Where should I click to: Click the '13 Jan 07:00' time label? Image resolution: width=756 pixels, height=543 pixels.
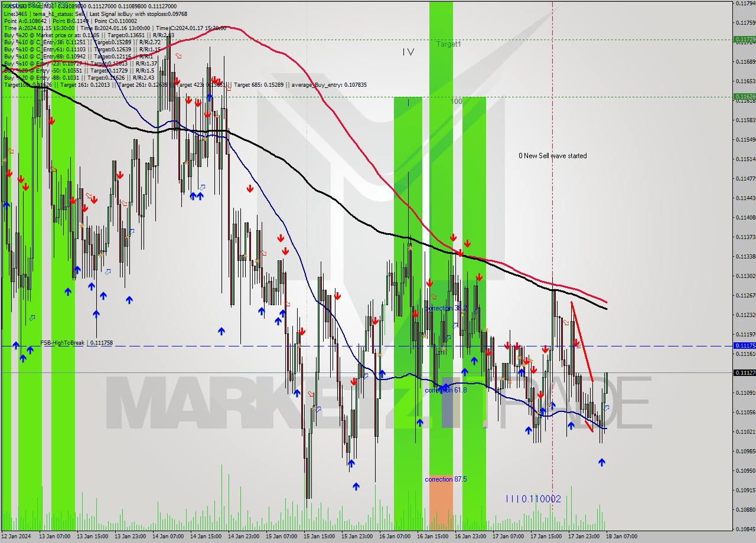(54, 537)
